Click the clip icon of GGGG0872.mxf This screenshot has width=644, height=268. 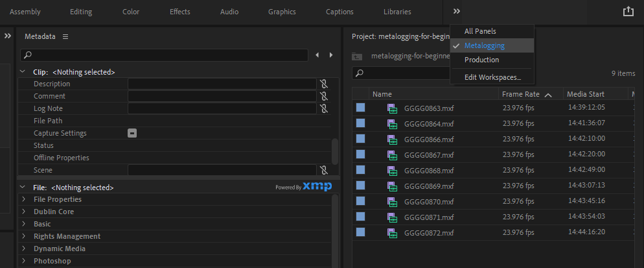coord(392,233)
